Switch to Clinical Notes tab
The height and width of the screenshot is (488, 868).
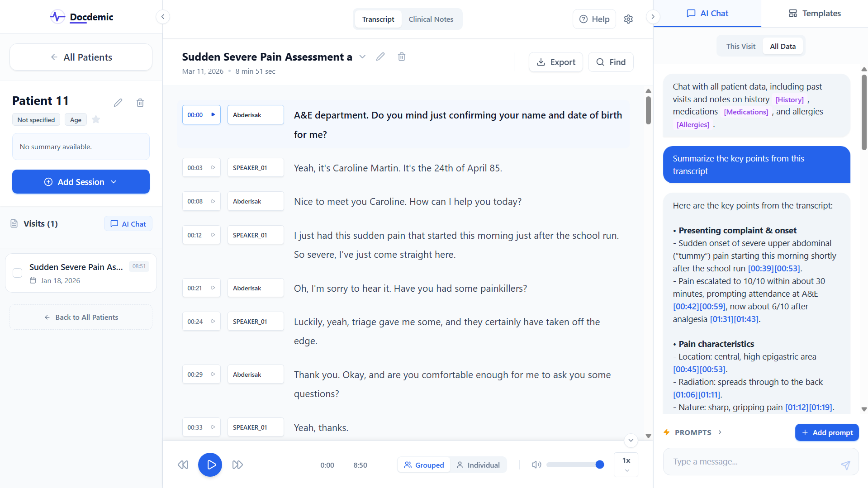431,19
